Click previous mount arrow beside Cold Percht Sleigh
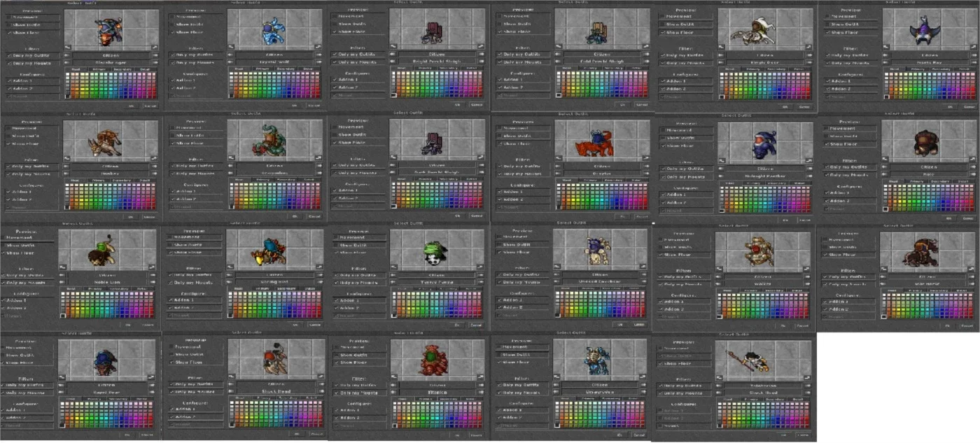This screenshot has height=443, width=980. [558, 61]
